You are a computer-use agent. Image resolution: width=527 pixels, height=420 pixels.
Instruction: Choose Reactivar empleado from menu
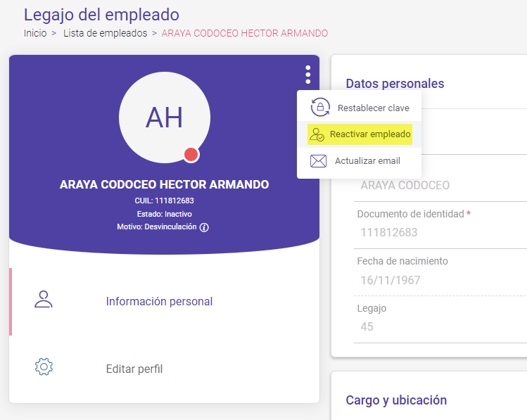[359, 134]
